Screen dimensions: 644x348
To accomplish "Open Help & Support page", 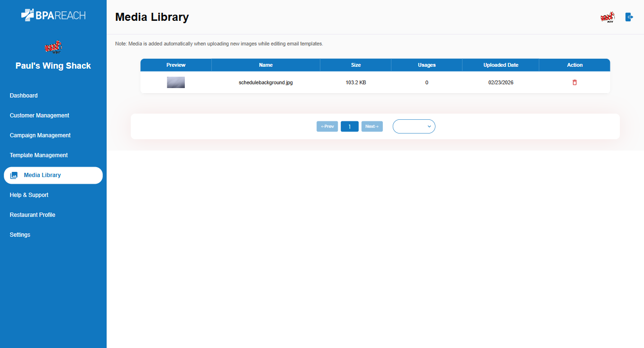I will pos(29,195).
